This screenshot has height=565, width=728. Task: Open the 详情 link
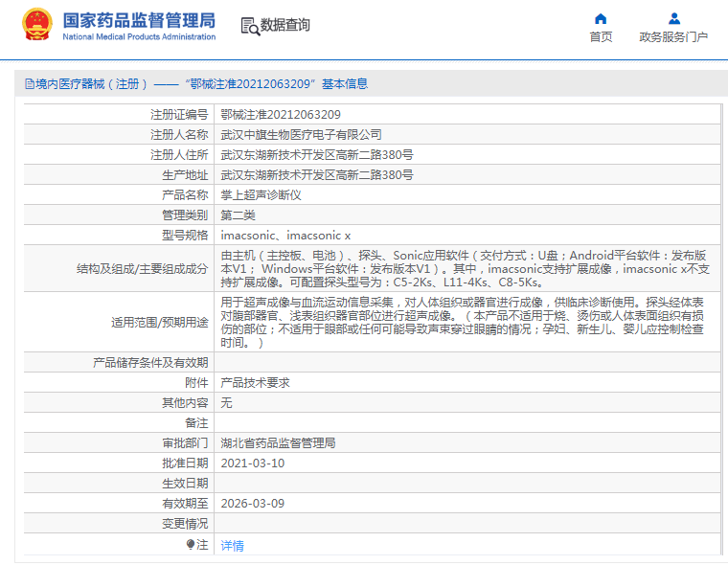pos(232,545)
